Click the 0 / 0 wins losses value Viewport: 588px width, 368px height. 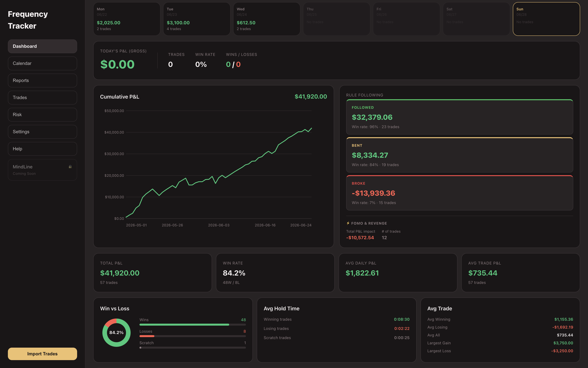tap(233, 65)
